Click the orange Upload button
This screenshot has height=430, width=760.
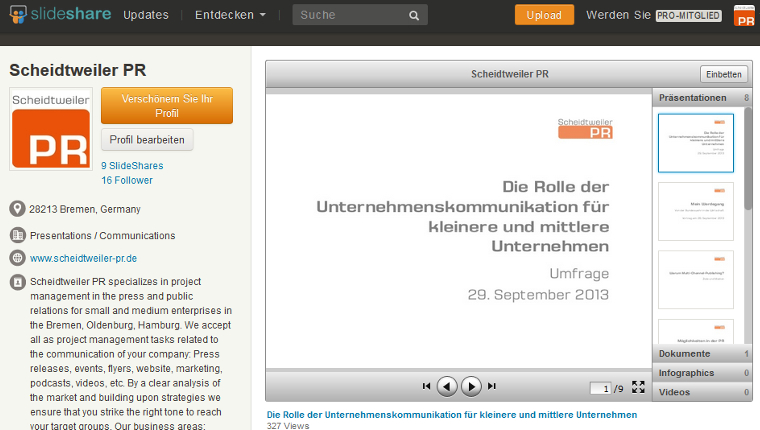[x=544, y=15]
